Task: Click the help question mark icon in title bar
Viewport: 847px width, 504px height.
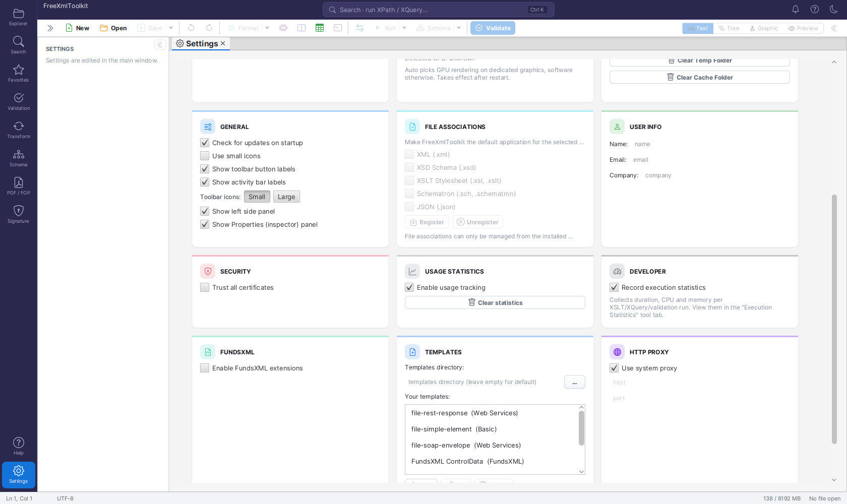Action: pos(815,9)
